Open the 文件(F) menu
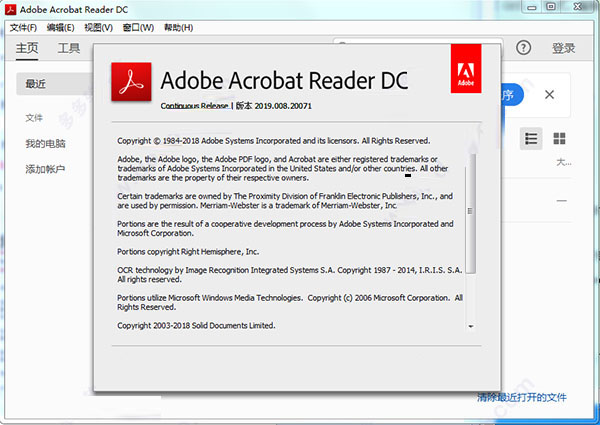 click(23, 28)
